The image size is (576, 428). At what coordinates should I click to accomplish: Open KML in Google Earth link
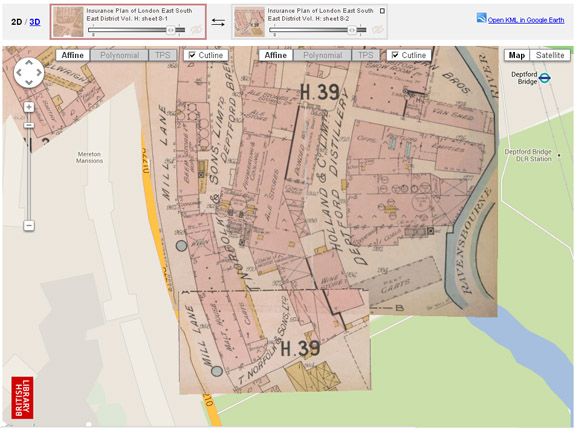526,20
